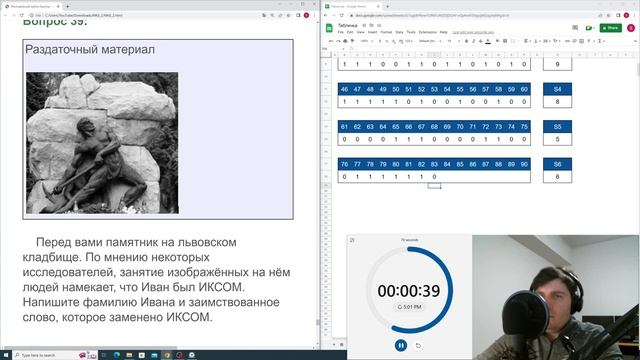The height and width of the screenshot is (360, 640).
Task: Click the S4 header cell
Action: point(557,89)
